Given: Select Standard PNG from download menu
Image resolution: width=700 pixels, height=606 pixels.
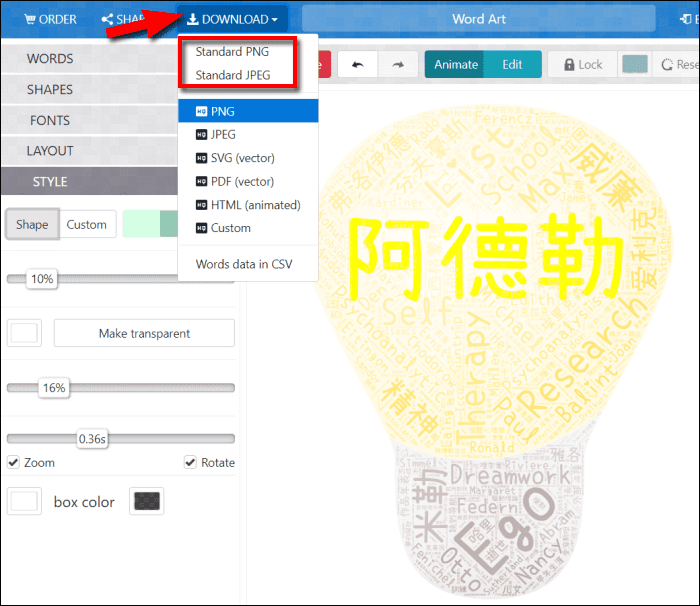Looking at the screenshot, I should (x=232, y=52).
